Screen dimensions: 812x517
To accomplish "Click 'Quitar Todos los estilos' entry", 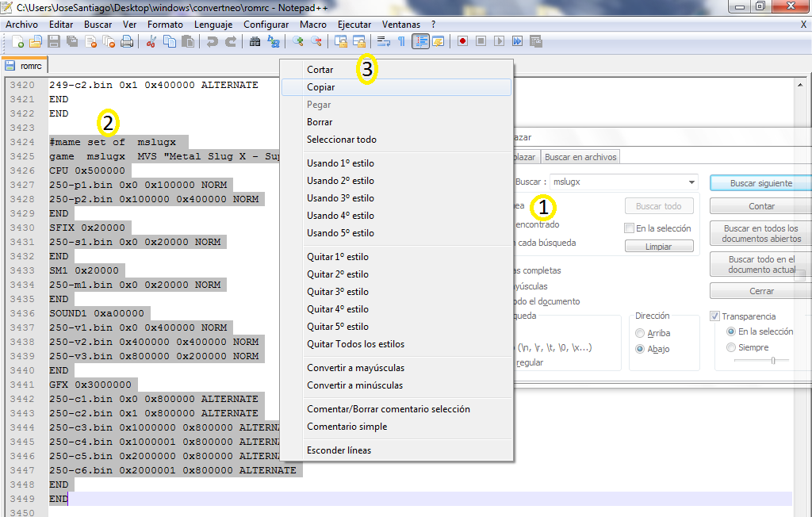I will tap(396, 344).
